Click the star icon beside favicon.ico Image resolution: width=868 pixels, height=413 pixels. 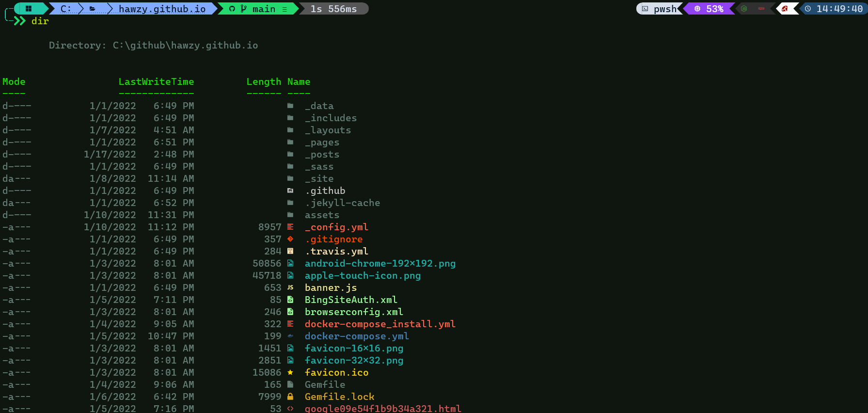[x=290, y=372]
